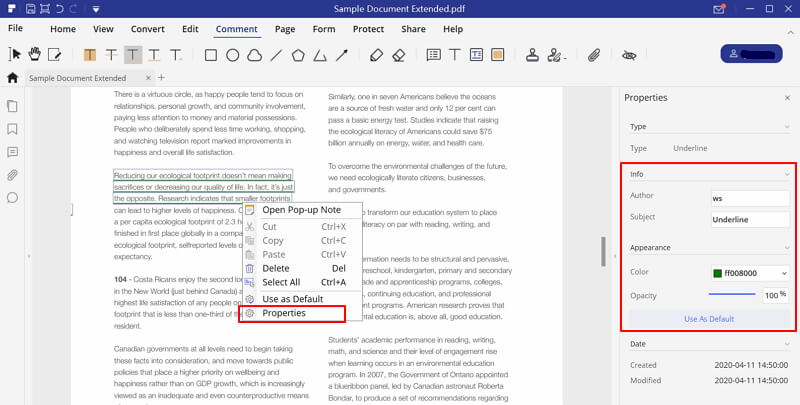Click the green color swatch
Image resolution: width=800 pixels, height=405 pixels.
[x=717, y=273]
